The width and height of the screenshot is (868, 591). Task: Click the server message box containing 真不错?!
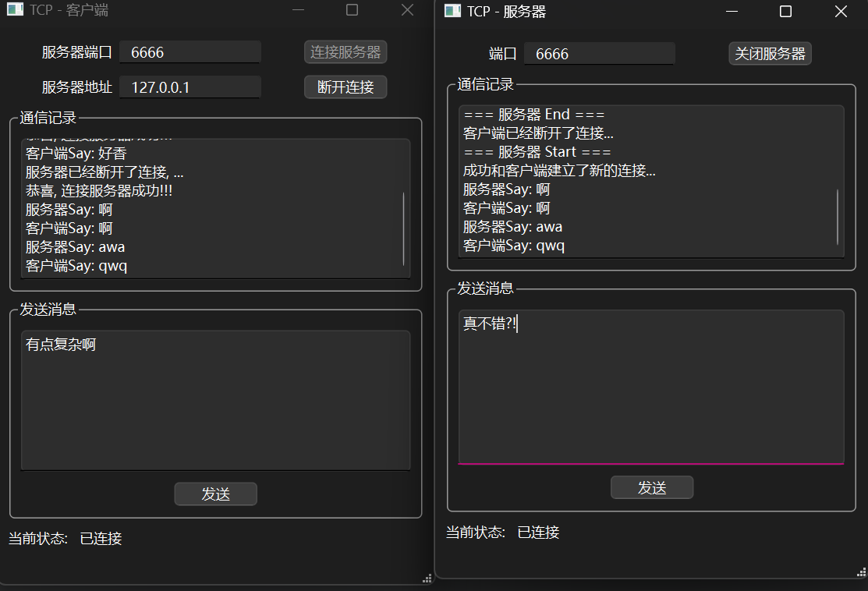(x=651, y=386)
